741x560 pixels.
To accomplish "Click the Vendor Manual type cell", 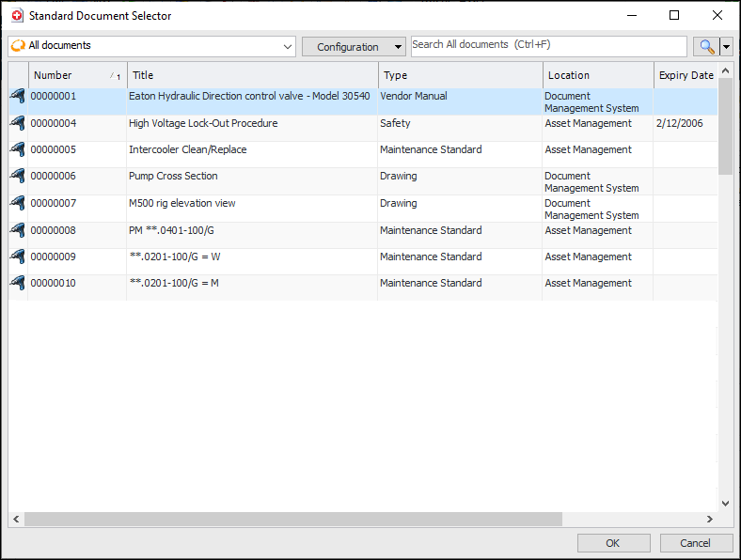I will [x=414, y=96].
